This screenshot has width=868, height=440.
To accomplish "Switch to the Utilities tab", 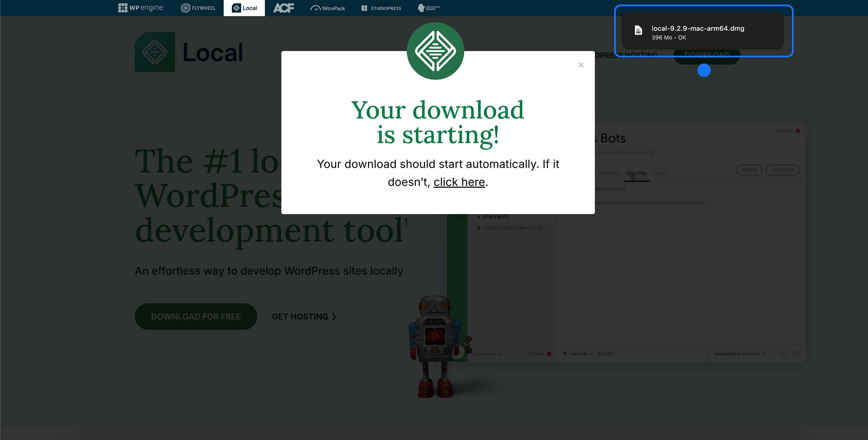I will (636, 173).
